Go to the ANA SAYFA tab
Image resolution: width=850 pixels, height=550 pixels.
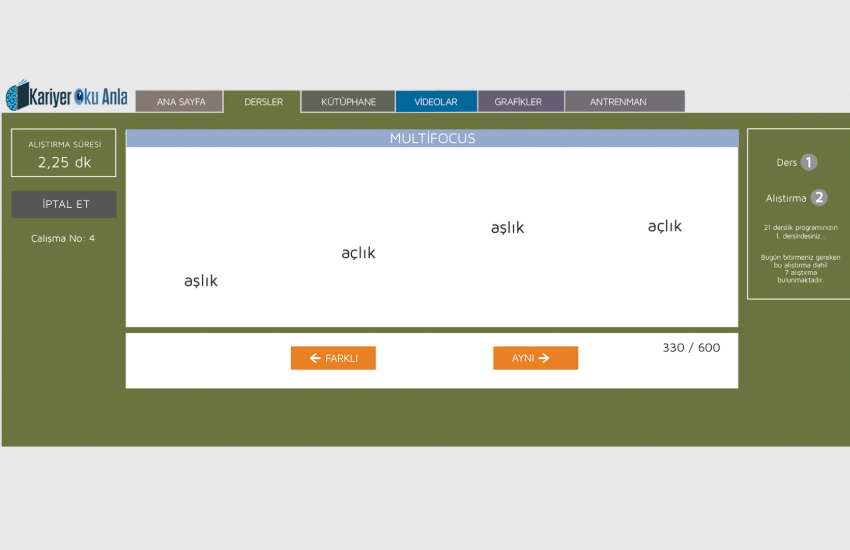(x=181, y=102)
